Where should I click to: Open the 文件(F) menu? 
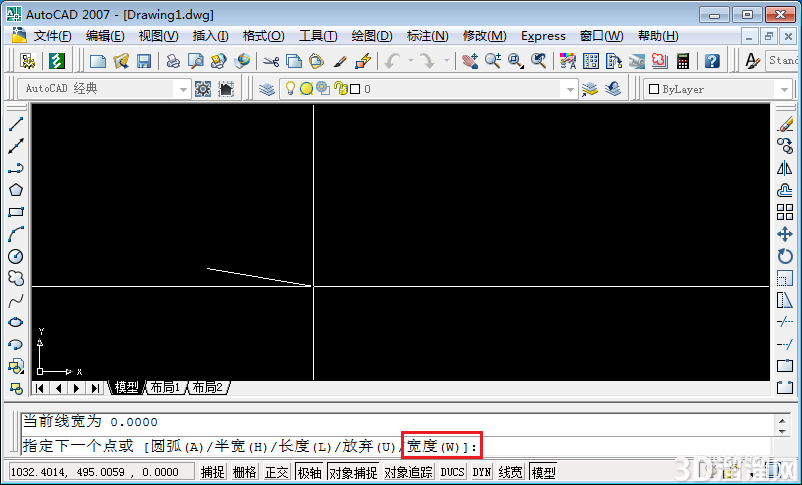tap(52, 36)
